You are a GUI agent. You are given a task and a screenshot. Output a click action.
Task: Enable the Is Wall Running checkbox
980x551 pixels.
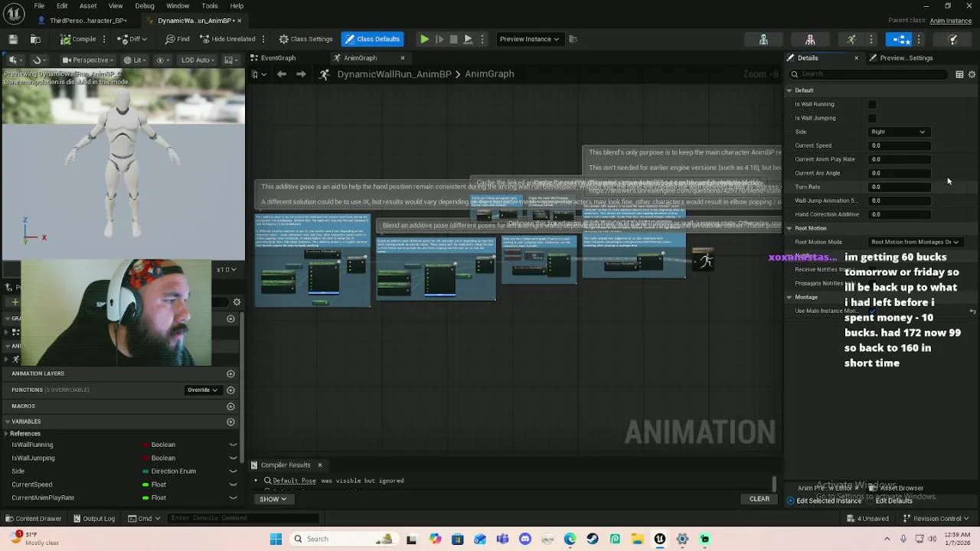click(872, 104)
